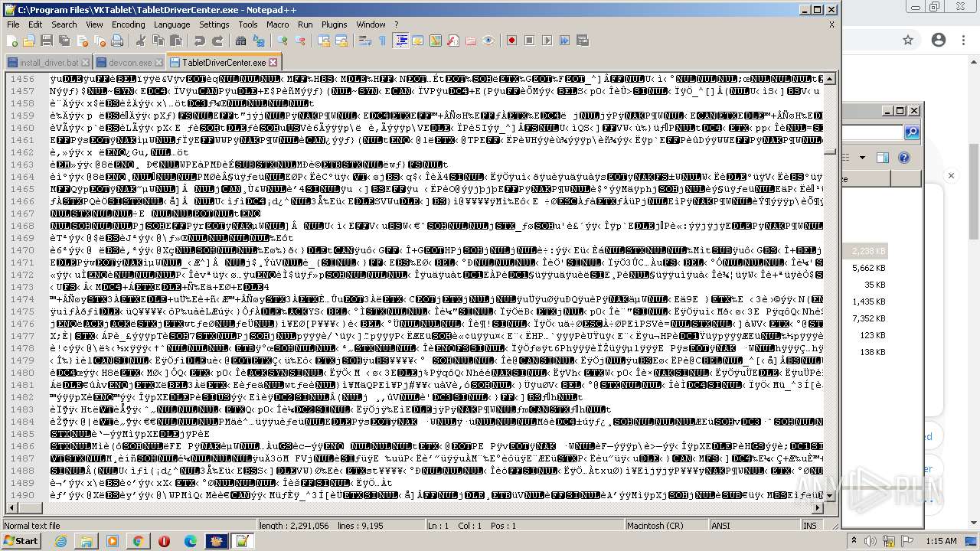
Task: Run macro multiple times icon
Action: 565,41
